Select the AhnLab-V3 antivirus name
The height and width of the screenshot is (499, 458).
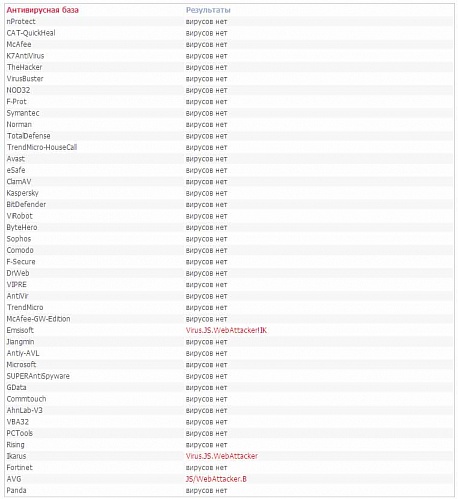(24, 410)
